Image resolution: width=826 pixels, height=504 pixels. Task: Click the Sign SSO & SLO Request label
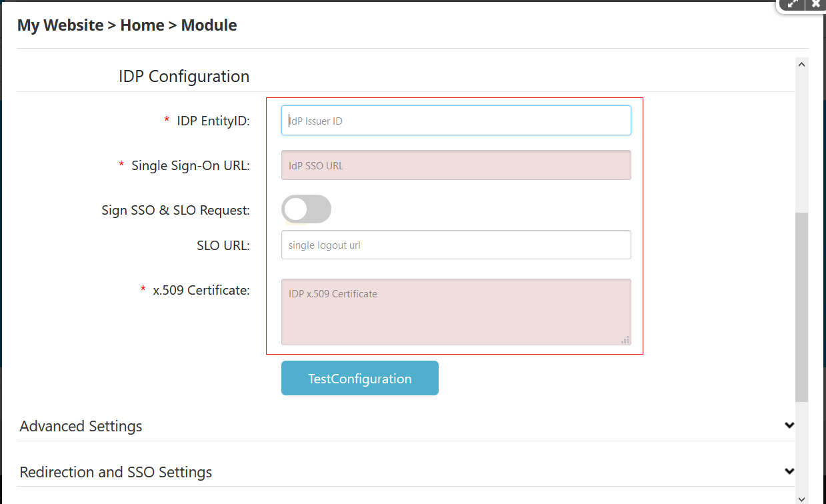point(175,210)
